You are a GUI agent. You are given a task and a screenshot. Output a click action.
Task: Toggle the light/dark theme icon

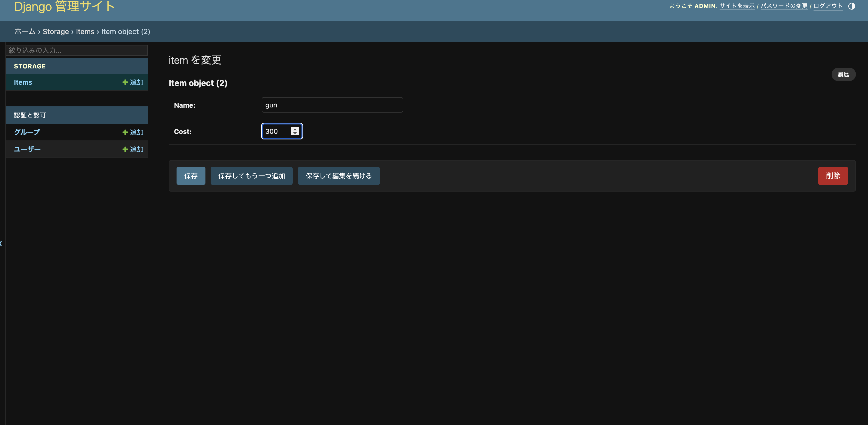click(851, 6)
